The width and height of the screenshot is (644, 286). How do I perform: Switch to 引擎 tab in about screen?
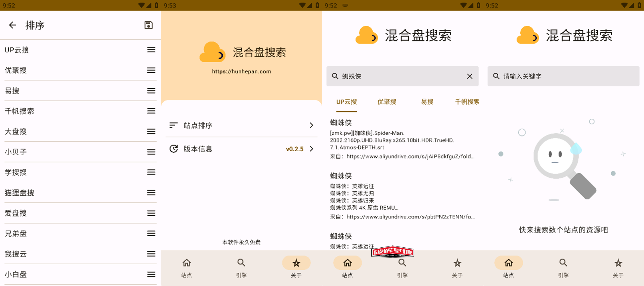pyautogui.click(x=241, y=268)
